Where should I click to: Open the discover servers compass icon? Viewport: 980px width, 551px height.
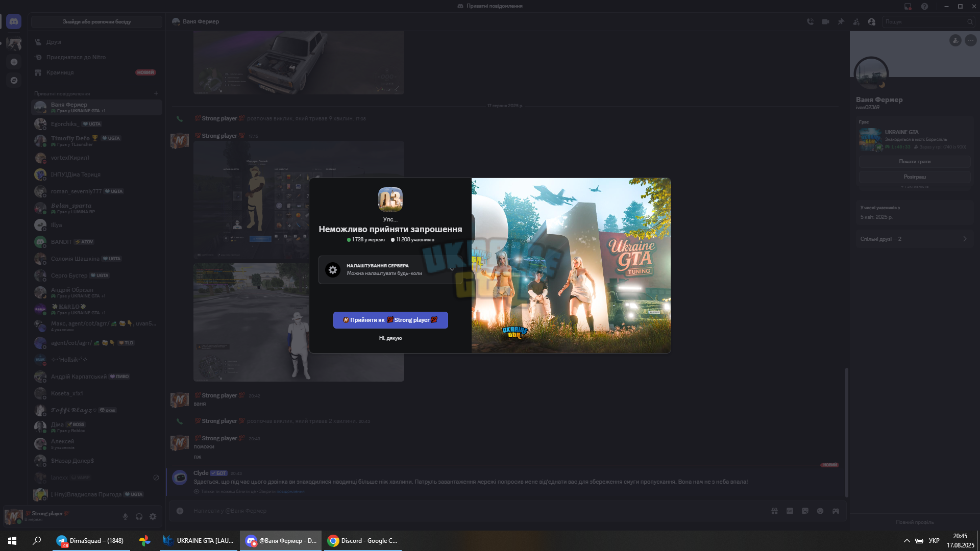(x=14, y=80)
